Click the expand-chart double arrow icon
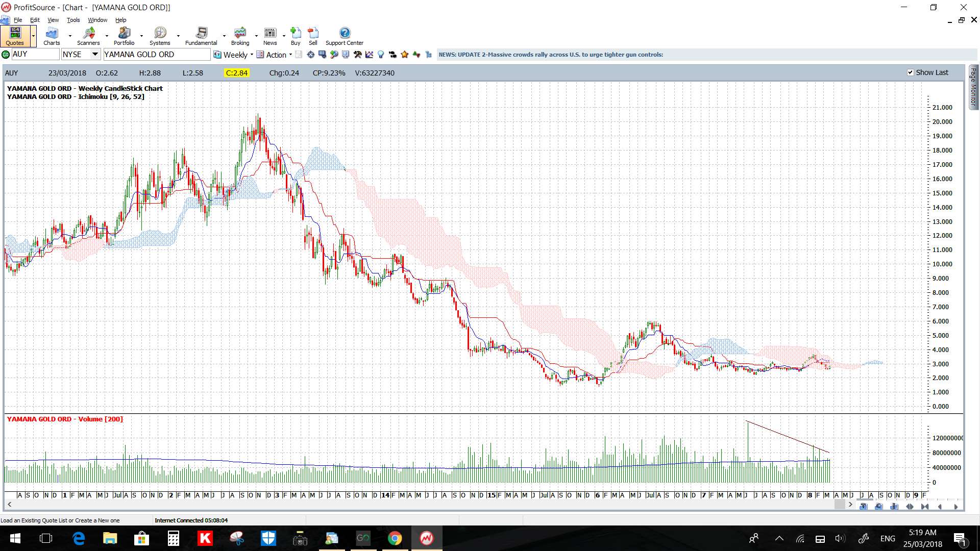Viewport: 980px width, 551px height. point(910,507)
